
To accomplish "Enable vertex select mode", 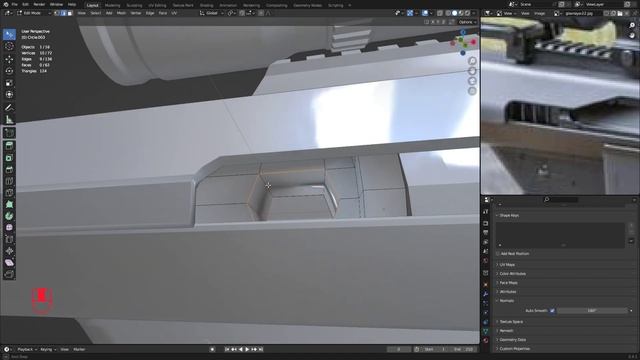I will click(x=57, y=13).
